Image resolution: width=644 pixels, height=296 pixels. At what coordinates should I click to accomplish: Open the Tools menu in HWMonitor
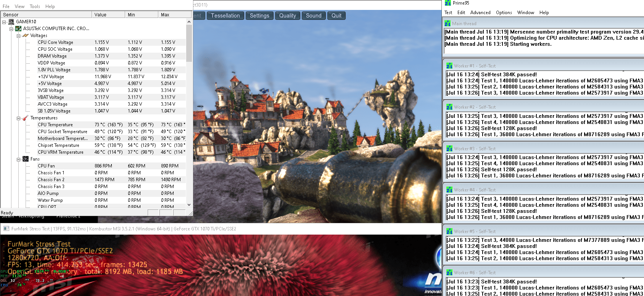tap(35, 6)
